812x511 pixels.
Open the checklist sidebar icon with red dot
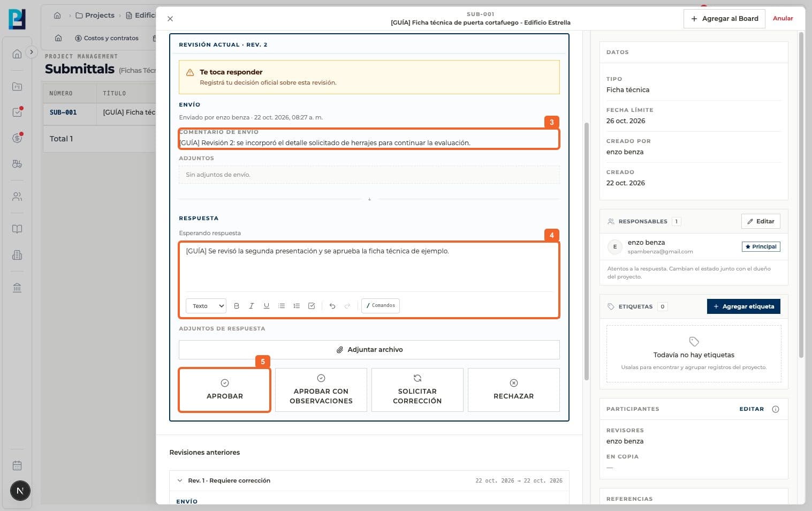tap(17, 112)
